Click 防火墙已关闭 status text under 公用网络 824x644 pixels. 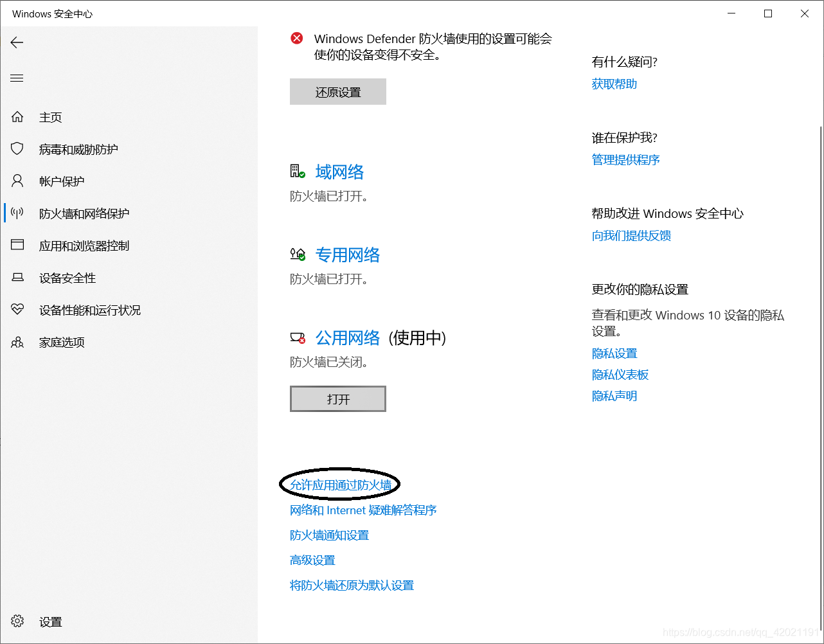tap(329, 362)
